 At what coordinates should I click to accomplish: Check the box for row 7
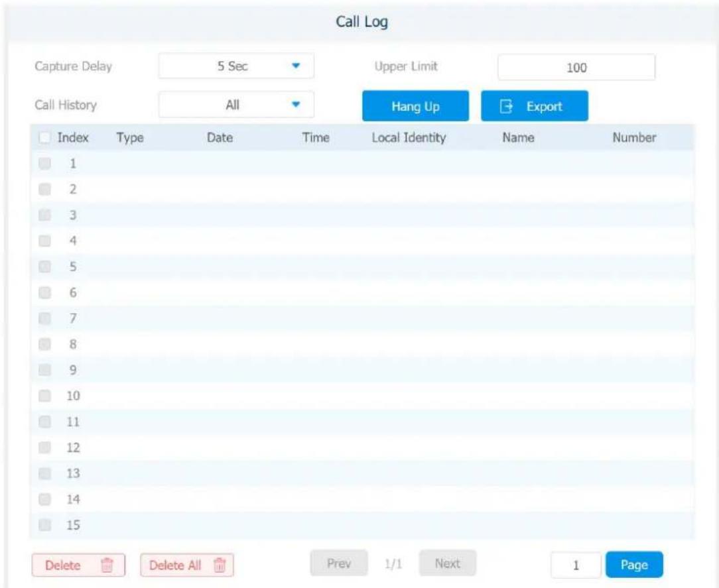[x=44, y=318]
